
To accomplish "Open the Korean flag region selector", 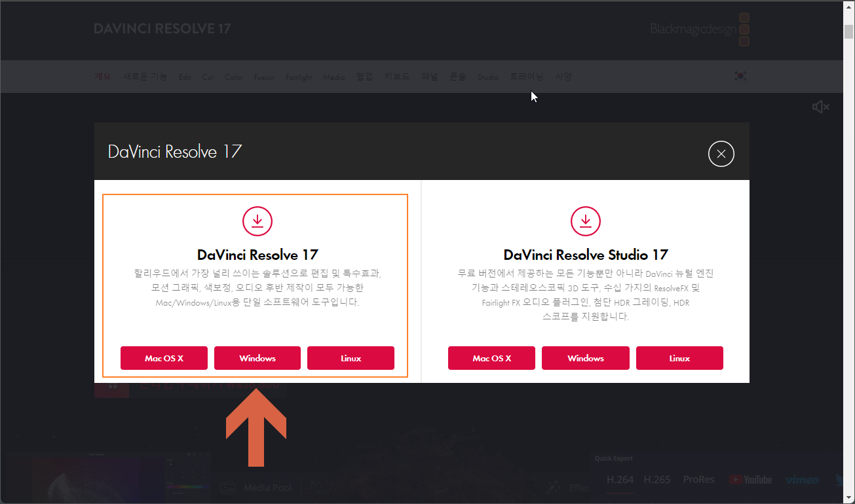I will pos(740,77).
